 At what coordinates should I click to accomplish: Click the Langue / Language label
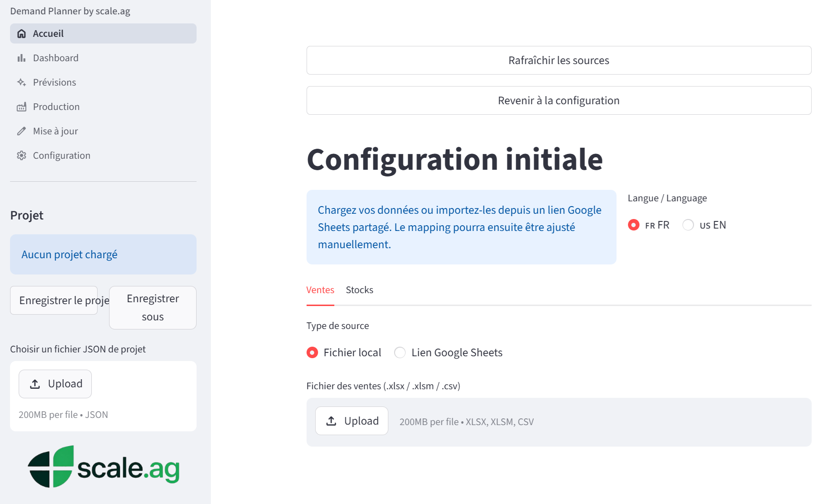pyautogui.click(x=667, y=198)
